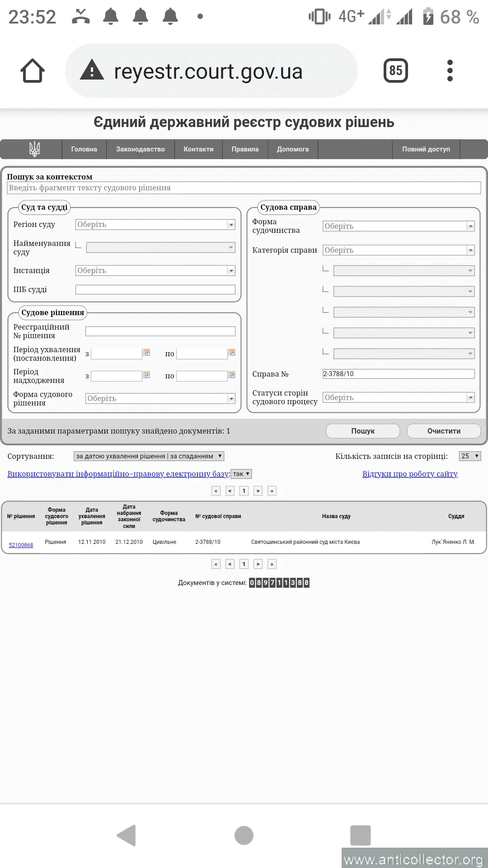Expand the Форма судочинства dropdown
Screen dimensions: 488x868
point(470,226)
